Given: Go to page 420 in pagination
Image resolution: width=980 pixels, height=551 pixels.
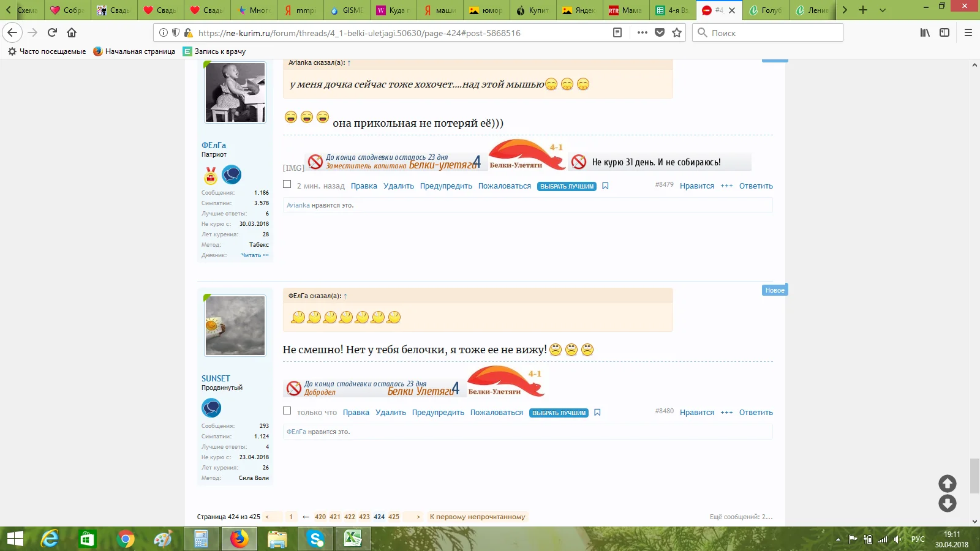Looking at the screenshot, I should (320, 517).
